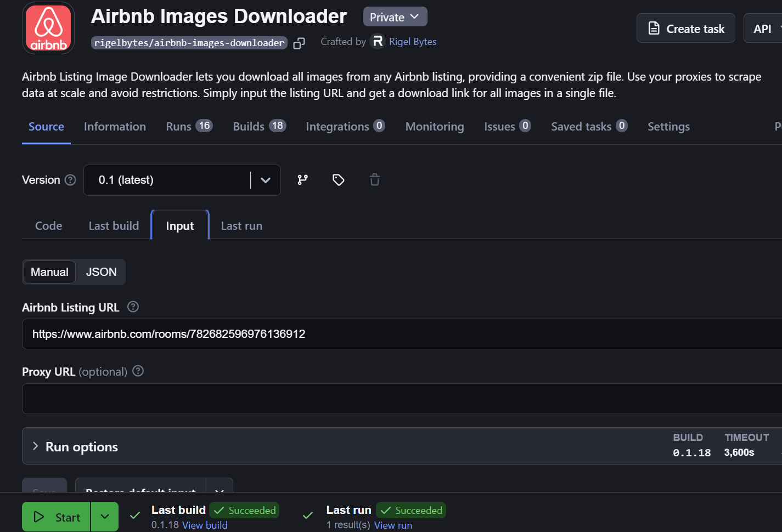Open the View run link
This screenshot has width=782, height=532.
pyautogui.click(x=393, y=525)
